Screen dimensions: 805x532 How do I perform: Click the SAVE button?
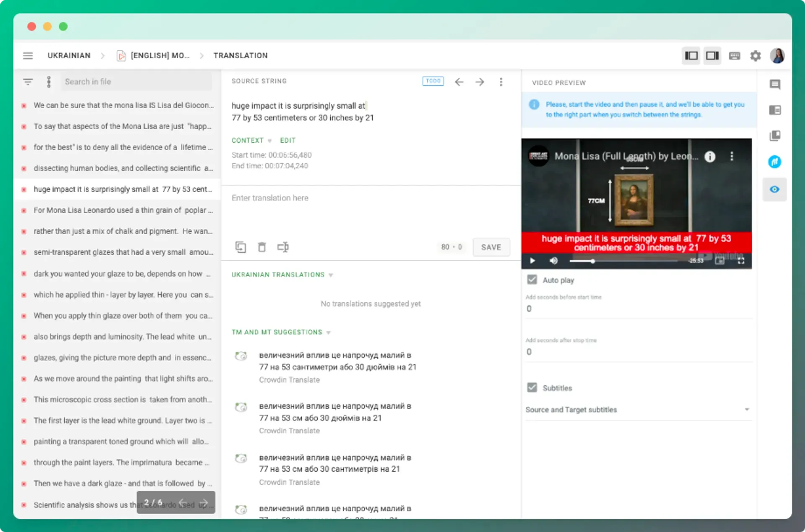[491, 247]
